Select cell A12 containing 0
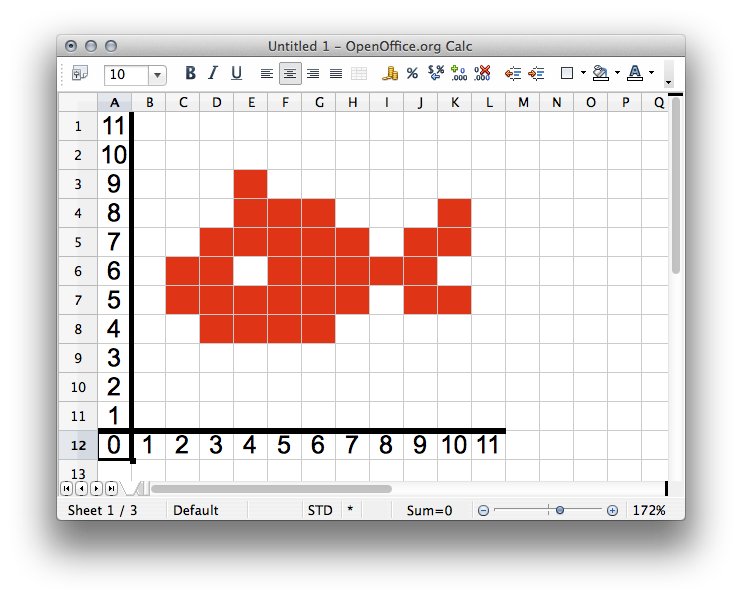Screen dimensions: 742x599 point(115,445)
